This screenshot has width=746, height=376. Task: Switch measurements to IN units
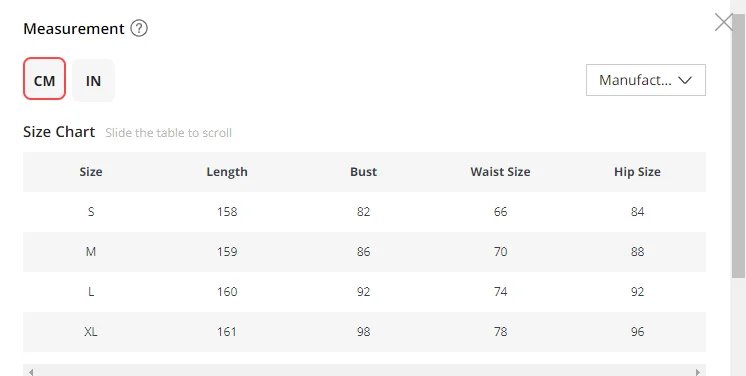coord(93,80)
